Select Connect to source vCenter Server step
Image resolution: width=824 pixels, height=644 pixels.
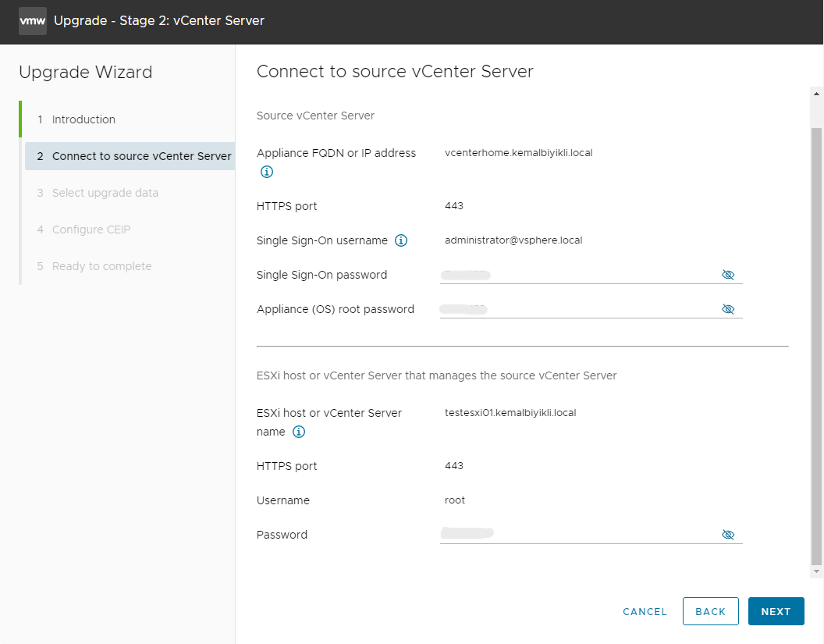point(130,156)
